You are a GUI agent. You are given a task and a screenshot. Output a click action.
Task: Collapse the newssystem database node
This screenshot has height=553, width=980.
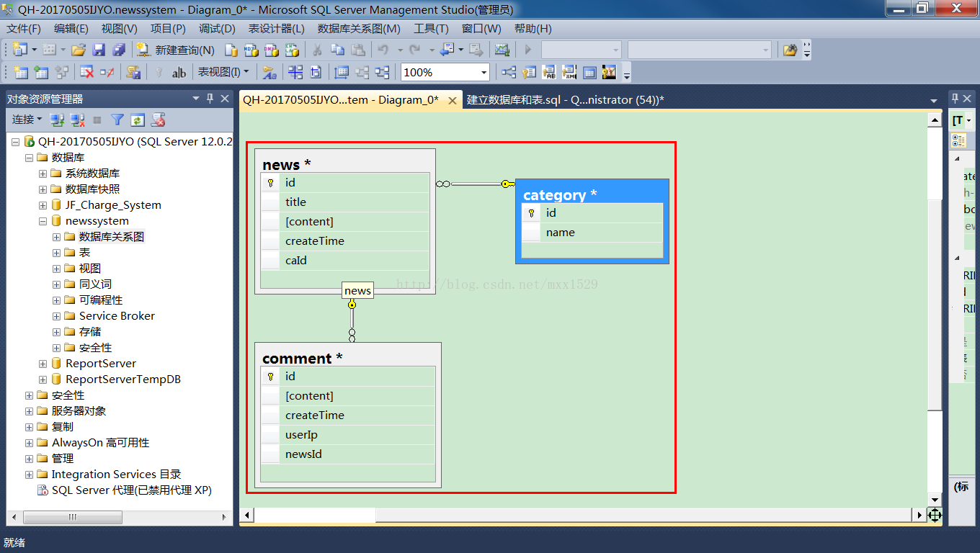coord(43,221)
